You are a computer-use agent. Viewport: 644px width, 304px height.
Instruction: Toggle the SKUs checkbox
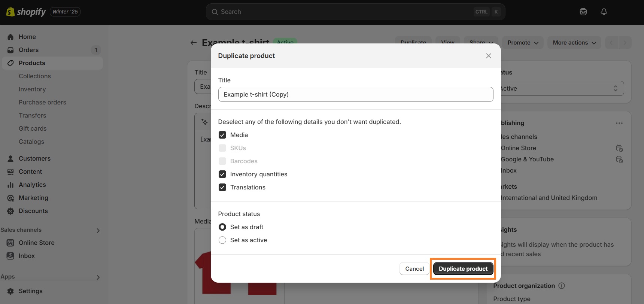pos(222,148)
